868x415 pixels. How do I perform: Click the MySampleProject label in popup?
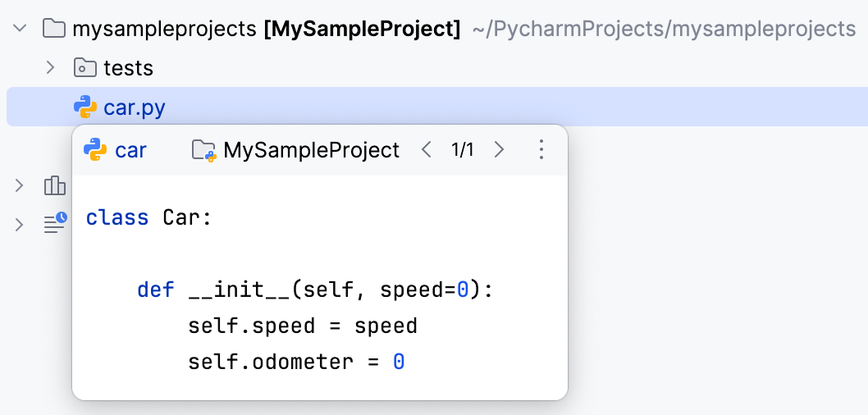point(311,150)
